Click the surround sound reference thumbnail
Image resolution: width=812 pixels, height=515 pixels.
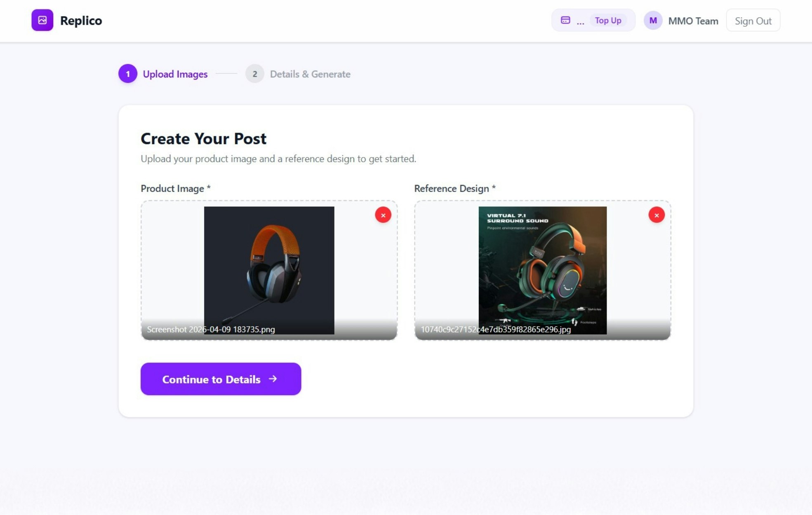[542, 264]
